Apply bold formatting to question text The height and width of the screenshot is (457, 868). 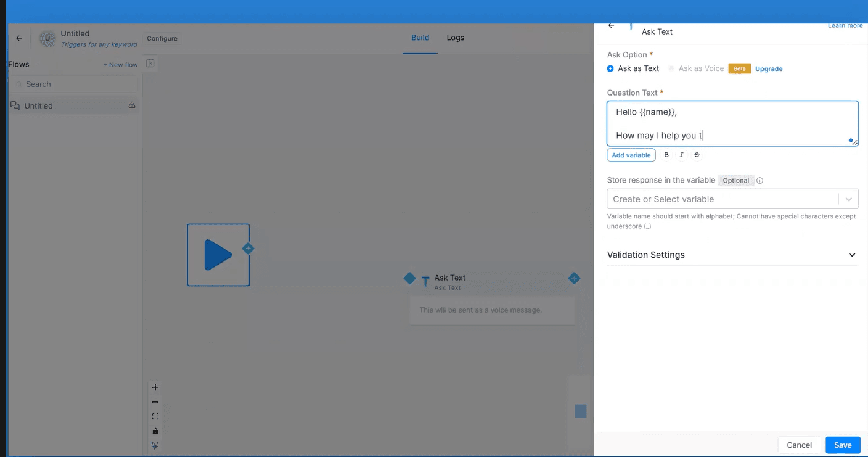tap(666, 155)
